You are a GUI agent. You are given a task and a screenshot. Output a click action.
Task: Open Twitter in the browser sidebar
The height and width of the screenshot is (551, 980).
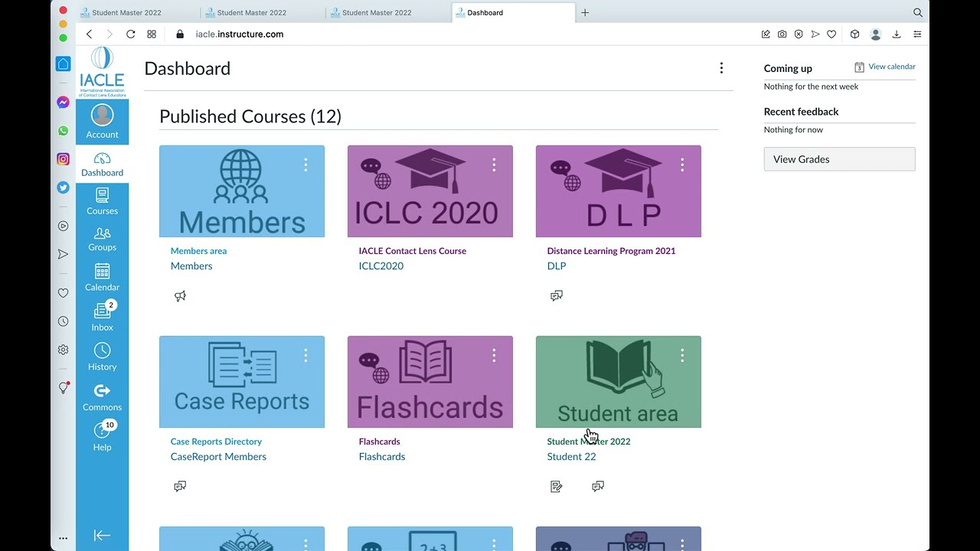[x=64, y=187]
